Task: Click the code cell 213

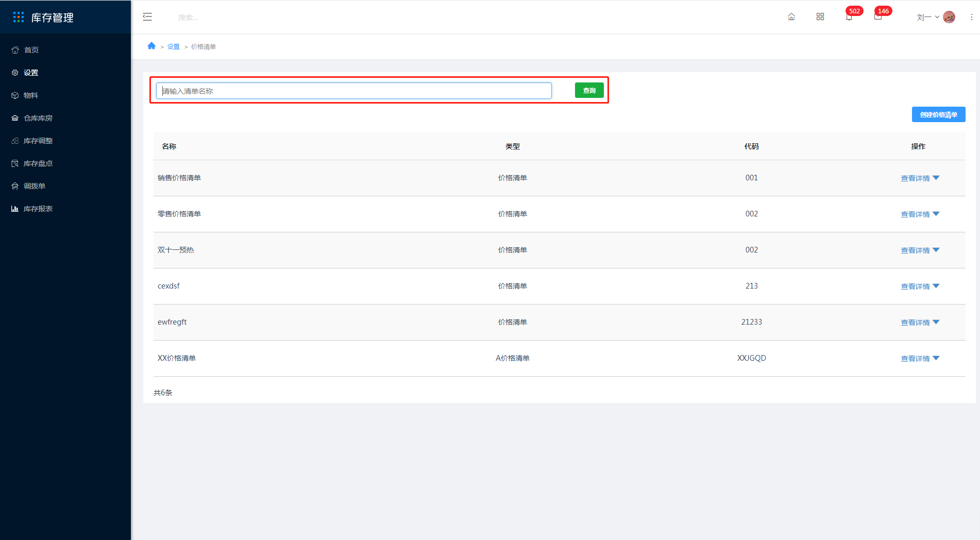Action: (x=752, y=286)
